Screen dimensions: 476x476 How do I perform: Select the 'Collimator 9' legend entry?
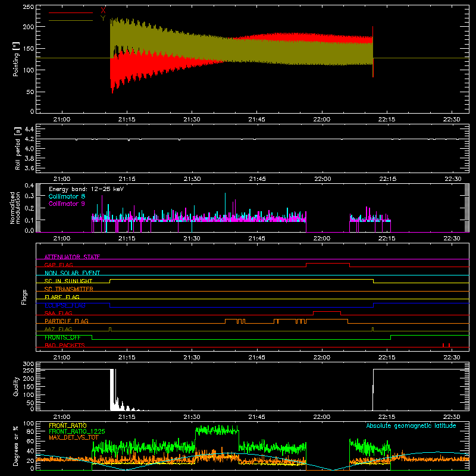(x=67, y=203)
